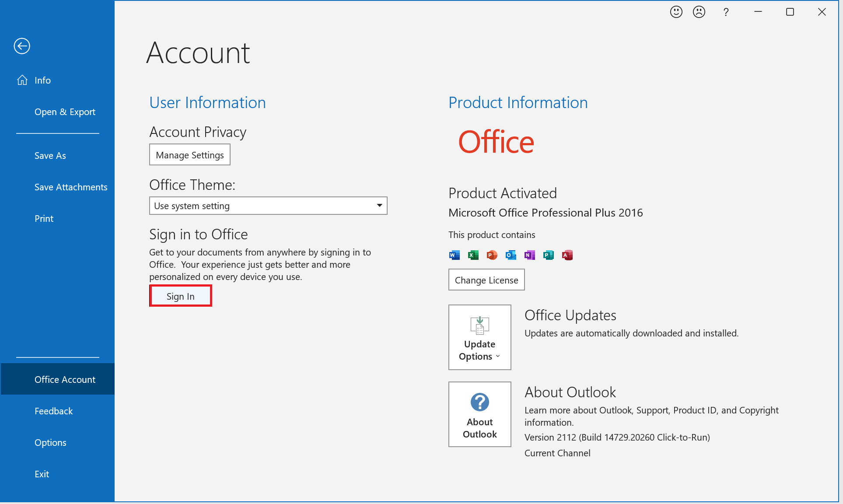The image size is (843, 504).
Task: Go to Options in the sidebar
Action: (50, 443)
